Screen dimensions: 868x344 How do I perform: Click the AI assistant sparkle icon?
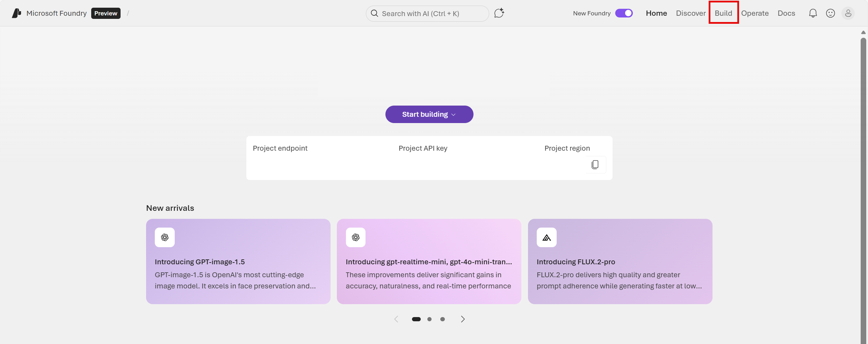pyautogui.click(x=499, y=13)
